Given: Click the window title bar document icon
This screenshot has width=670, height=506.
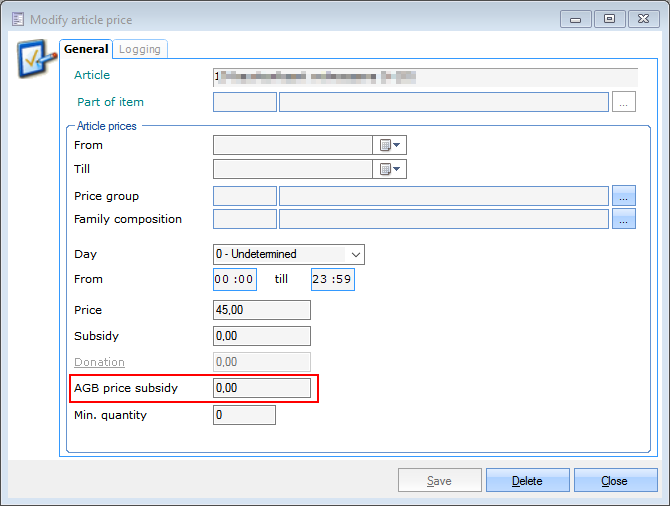Looking at the screenshot, I should 17,19.
